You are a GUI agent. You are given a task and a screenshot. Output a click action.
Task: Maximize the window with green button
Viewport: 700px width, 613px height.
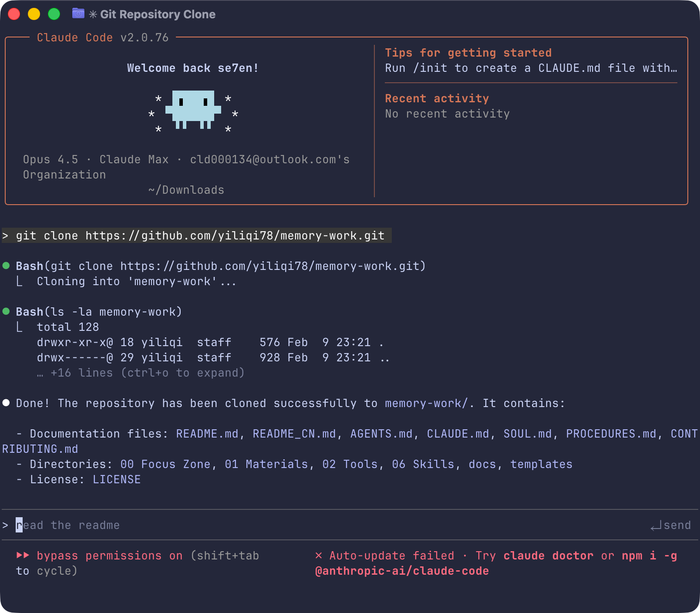[54, 14]
